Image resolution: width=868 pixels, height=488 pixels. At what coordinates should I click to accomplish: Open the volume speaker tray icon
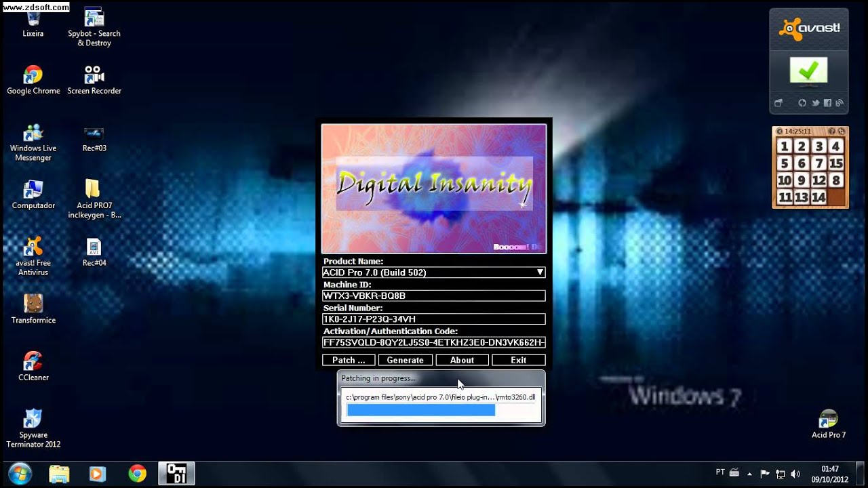795,473
